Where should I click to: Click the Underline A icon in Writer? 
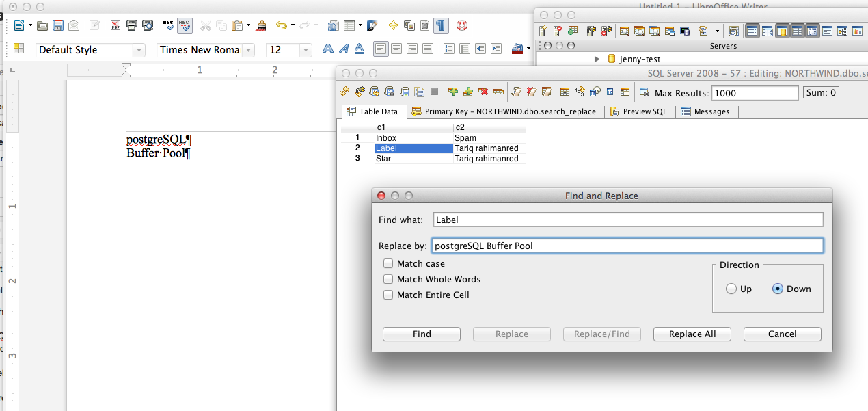point(359,49)
